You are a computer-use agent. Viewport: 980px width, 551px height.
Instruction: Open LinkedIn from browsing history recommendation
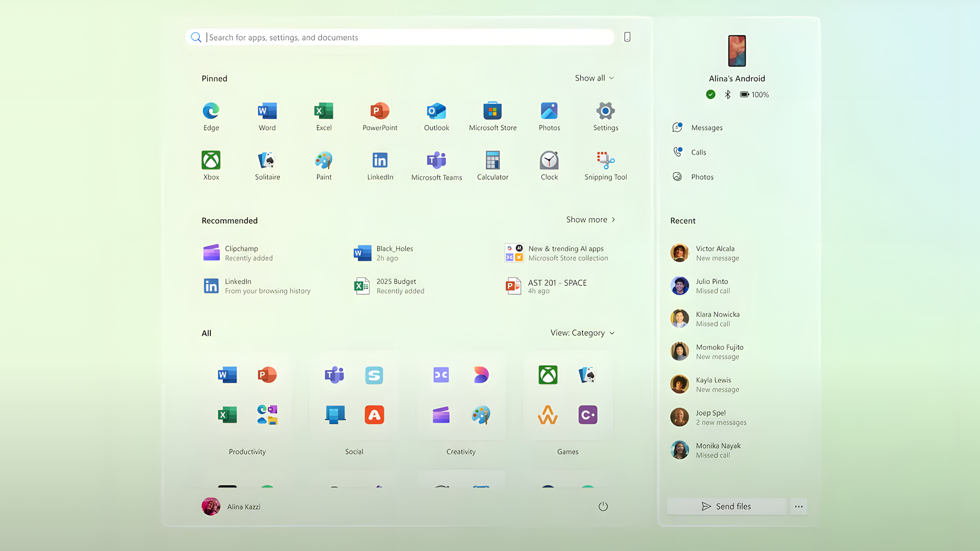[257, 286]
